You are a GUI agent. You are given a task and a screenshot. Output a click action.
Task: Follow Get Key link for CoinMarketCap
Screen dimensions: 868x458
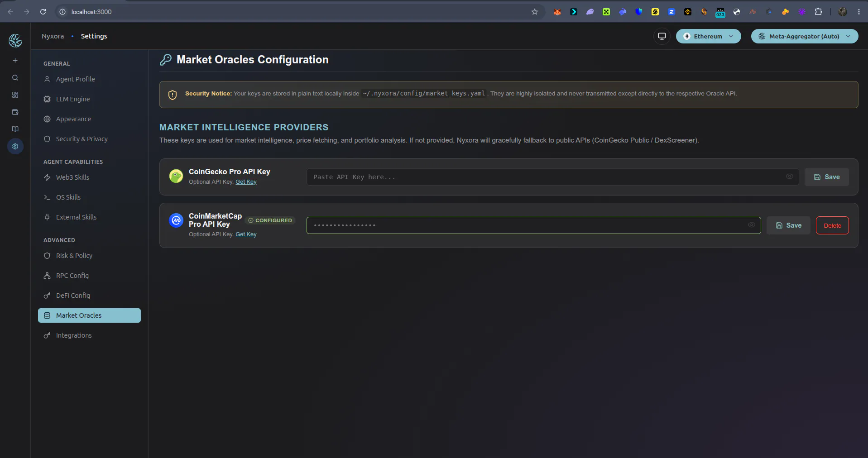246,234
